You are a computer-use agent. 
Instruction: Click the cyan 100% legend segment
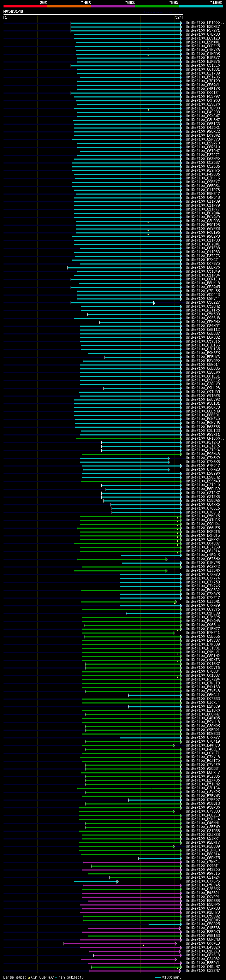(x=201, y=6)
